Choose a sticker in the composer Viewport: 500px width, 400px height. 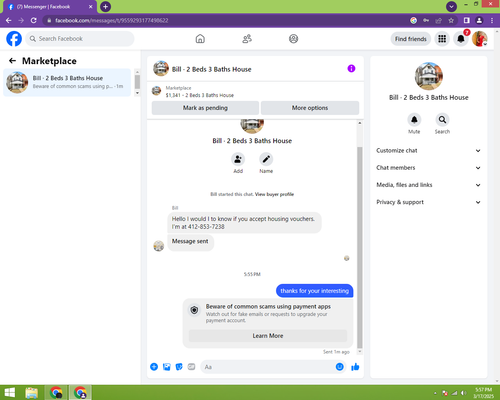pyautogui.click(x=179, y=367)
